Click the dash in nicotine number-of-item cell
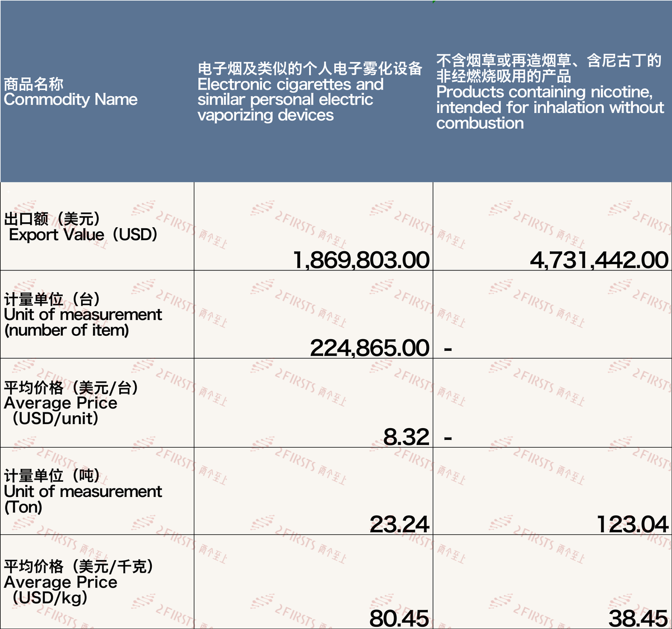The width and height of the screenshot is (672, 629). (x=448, y=350)
